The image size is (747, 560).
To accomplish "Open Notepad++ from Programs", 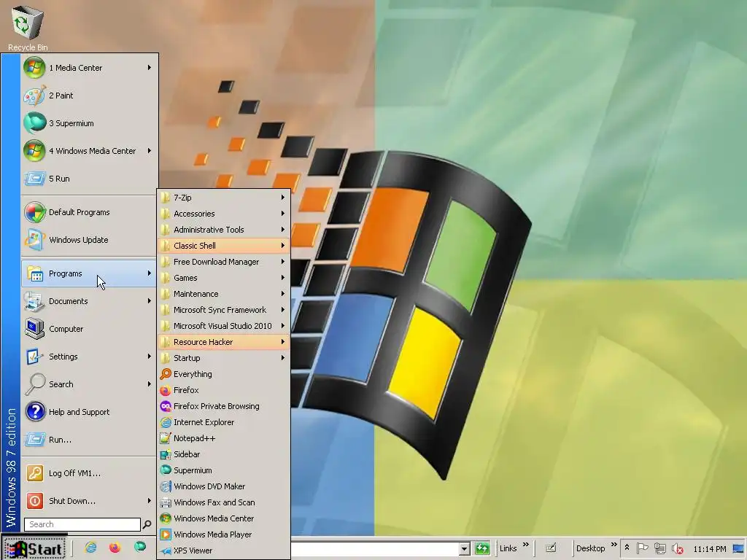I will [223, 438].
